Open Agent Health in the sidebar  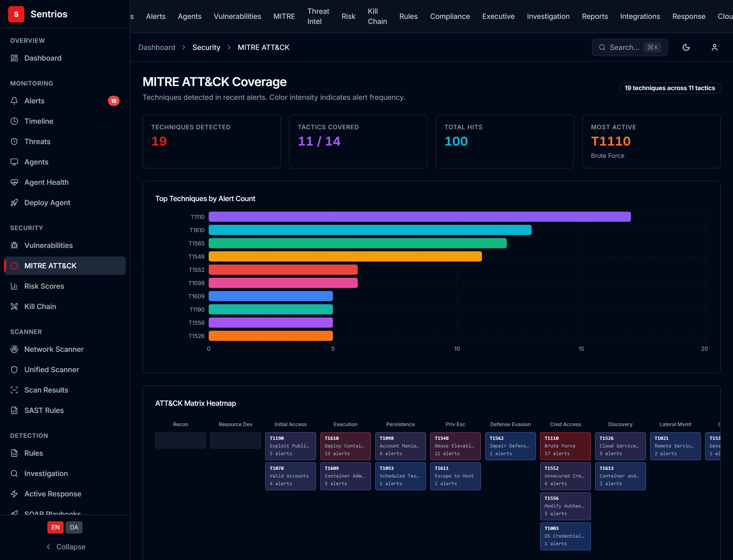pos(65,182)
